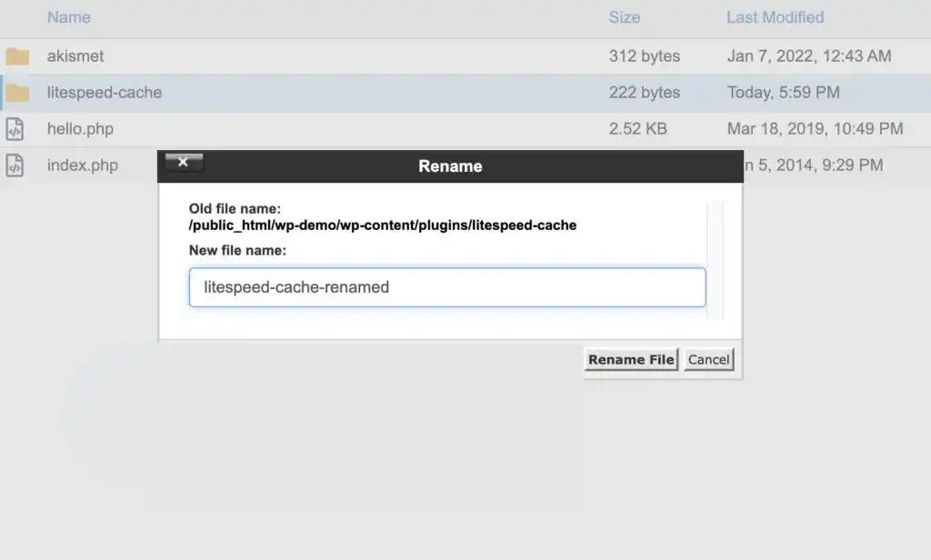Sort by the Last Modified column

(x=775, y=17)
